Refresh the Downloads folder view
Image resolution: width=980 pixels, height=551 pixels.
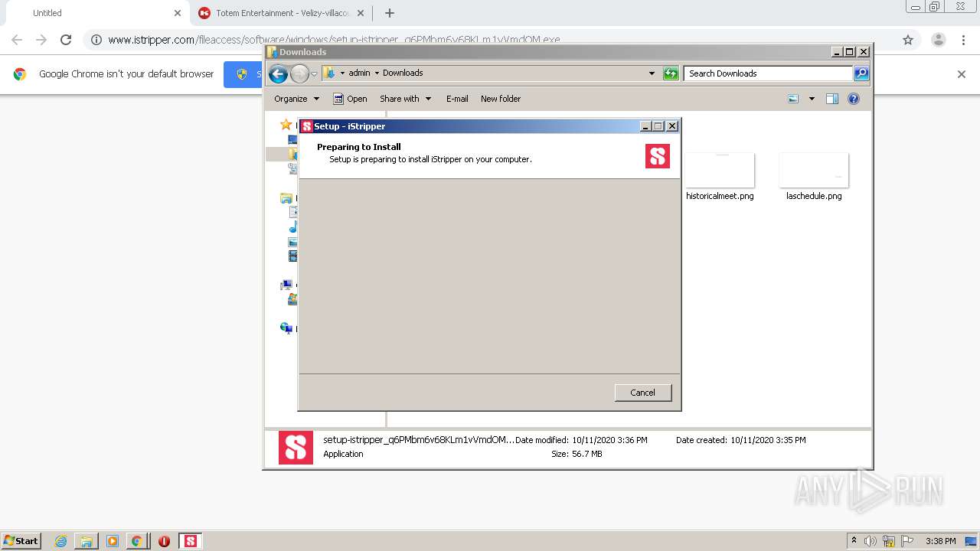point(671,73)
